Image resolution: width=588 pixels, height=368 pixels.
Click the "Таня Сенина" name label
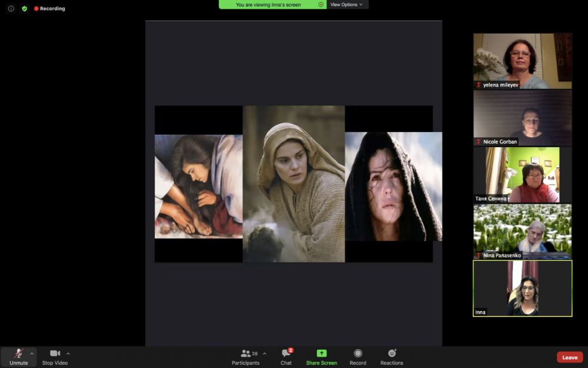[x=490, y=198]
